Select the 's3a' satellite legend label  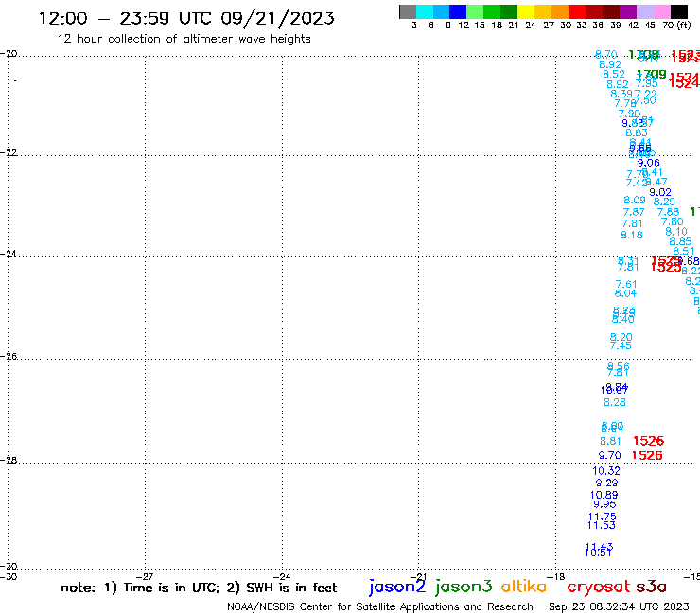(651, 587)
